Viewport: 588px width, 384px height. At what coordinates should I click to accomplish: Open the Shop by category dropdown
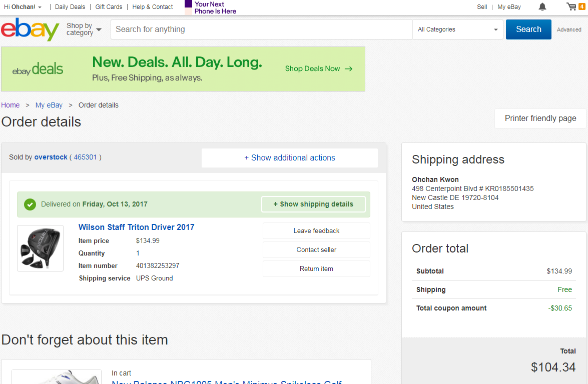pyautogui.click(x=84, y=29)
